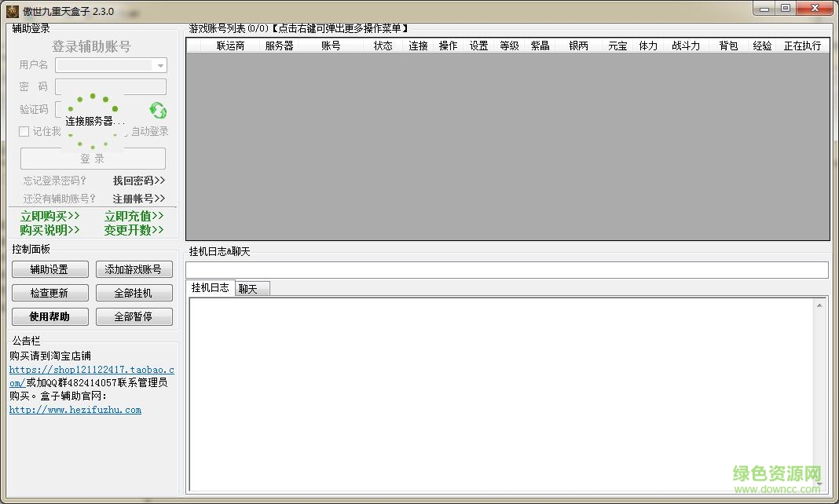The width and height of the screenshot is (839, 504).
Task: Click the 检查更新 button
Action: click(49, 293)
